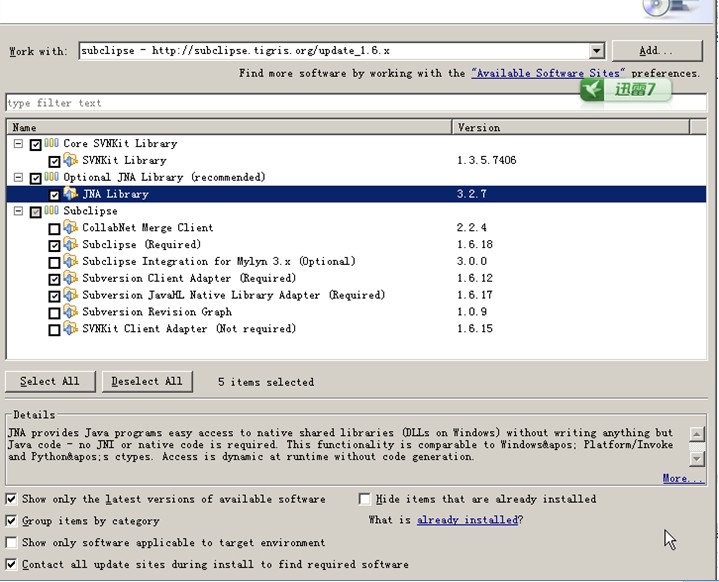Uncheck Subversion Client Adapter (Required)
The image size is (719, 582).
(x=54, y=279)
